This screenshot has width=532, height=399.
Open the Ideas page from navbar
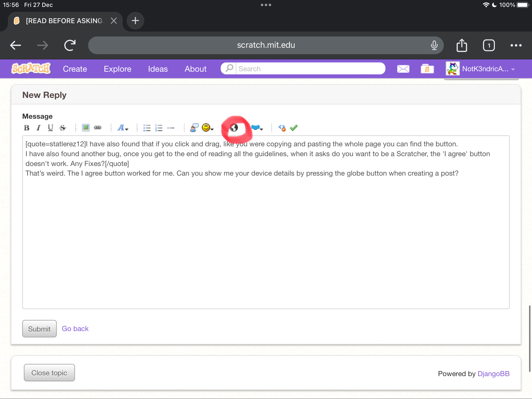[x=158, y=69]
